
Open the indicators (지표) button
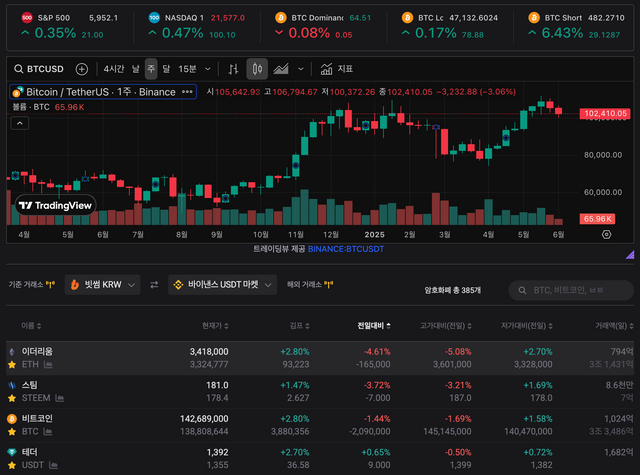point(337,69)
